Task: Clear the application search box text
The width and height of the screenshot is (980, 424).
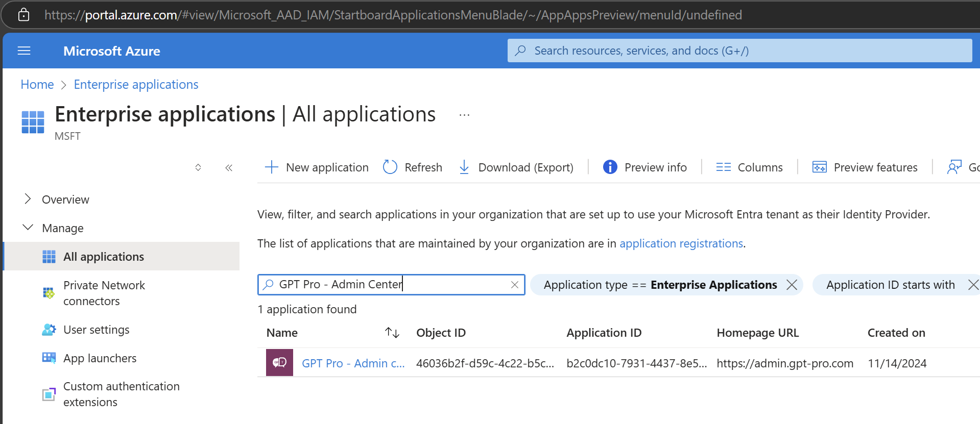Action: [515, 285]
